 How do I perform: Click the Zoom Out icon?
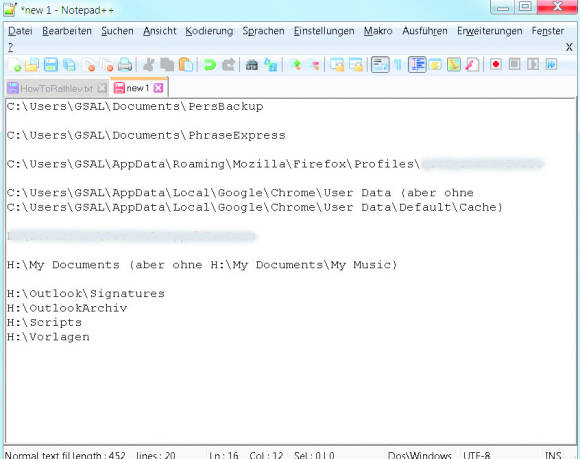(x=315, y=65)
